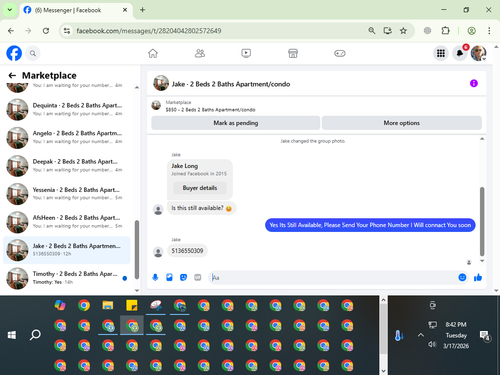Bookmark this page with the star
This screenshot has width=500, height=375.
[403, 31]
